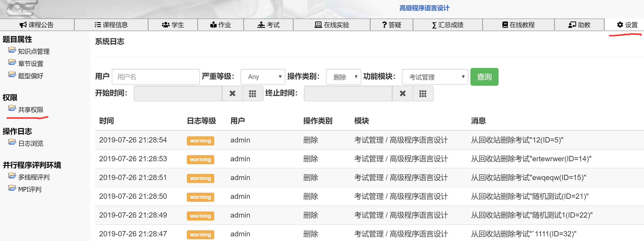Image resolution: width=644 pixels, height=241 pixels.
Task: Click the 在线实验 tab
Action: tap(331, 25)
